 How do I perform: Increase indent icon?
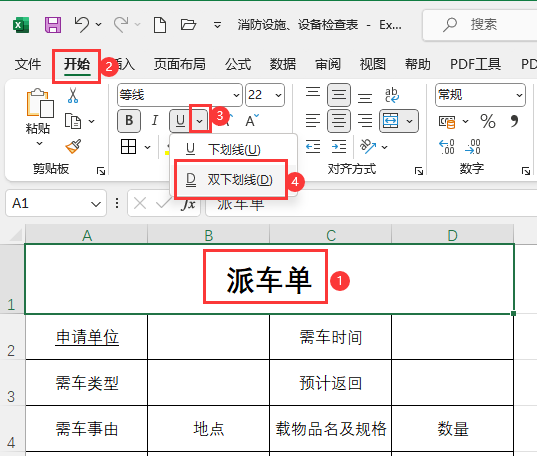click(339, 147)
